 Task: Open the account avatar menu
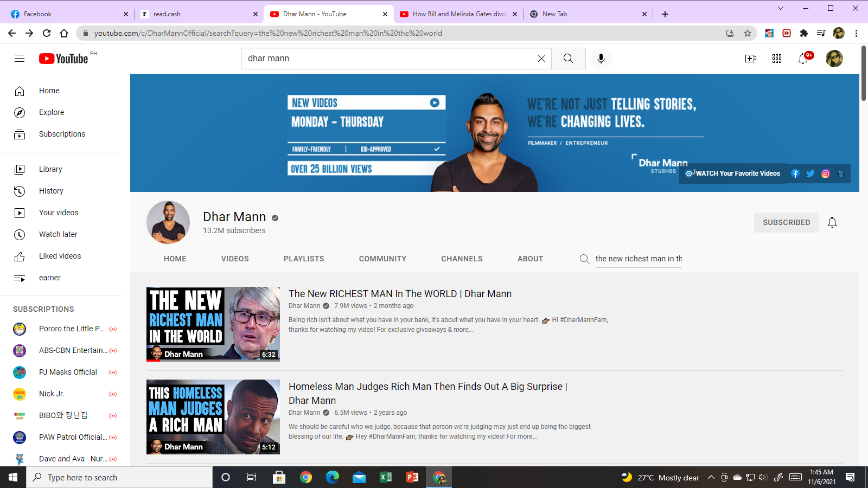pos(834,59)
